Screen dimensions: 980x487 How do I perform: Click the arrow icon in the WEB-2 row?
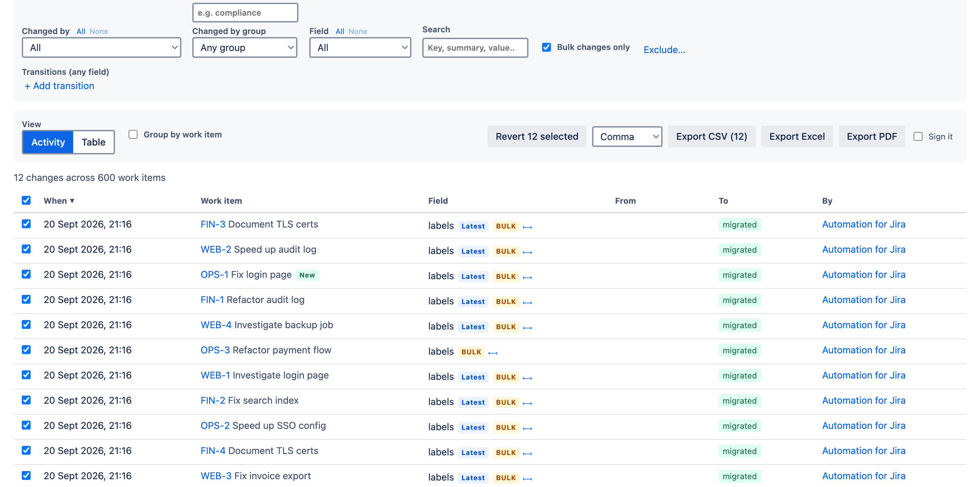click(x=527, y=252)
